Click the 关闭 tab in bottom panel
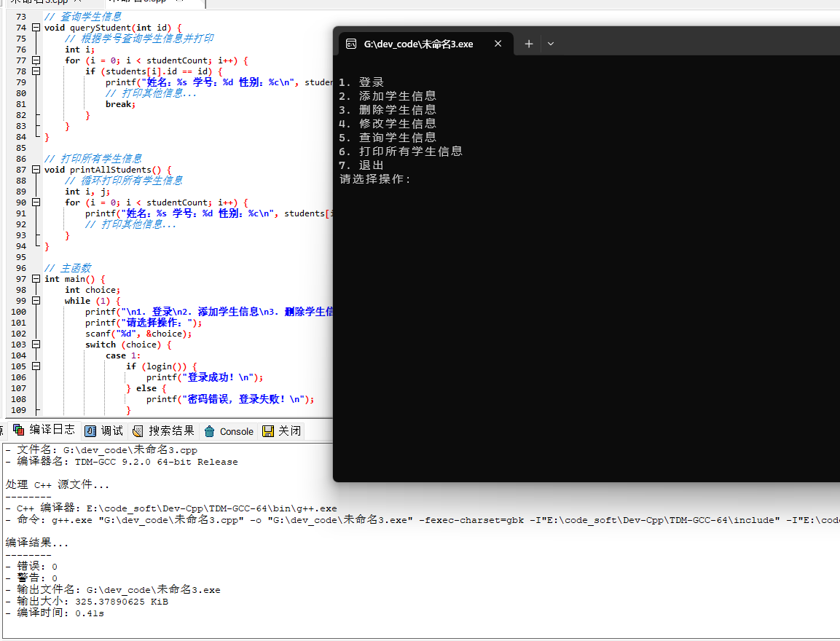This screenshot has height=641, width=840. [282, 431]
